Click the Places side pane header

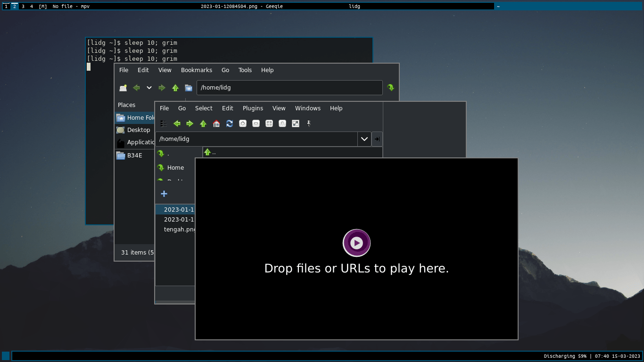126,105
